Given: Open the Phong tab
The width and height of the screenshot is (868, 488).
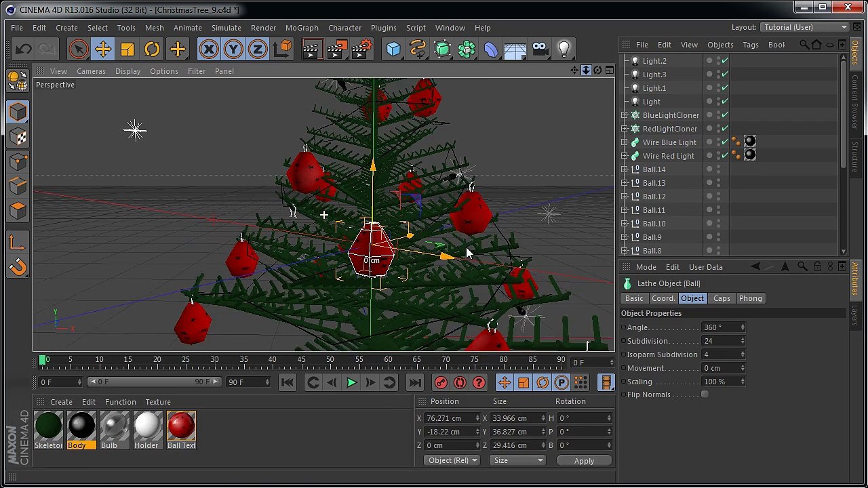Looking at the screenshot, I should (x=750, y=298).
